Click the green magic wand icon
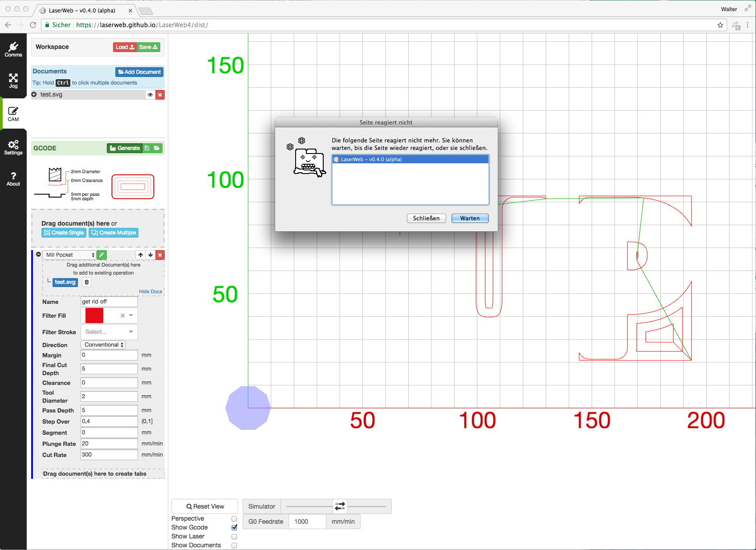756x550 pixels. pyautogui.click(x=102, y=255)
